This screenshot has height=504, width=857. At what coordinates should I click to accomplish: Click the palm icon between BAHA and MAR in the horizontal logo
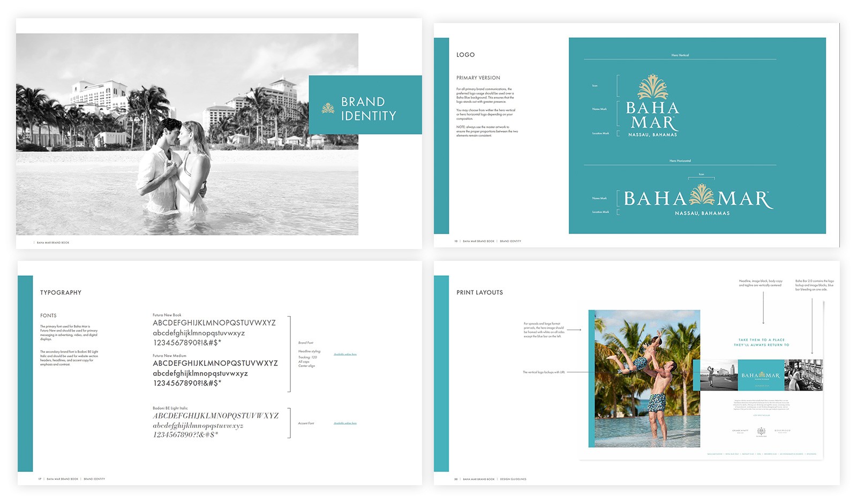(x=702, y=195)
